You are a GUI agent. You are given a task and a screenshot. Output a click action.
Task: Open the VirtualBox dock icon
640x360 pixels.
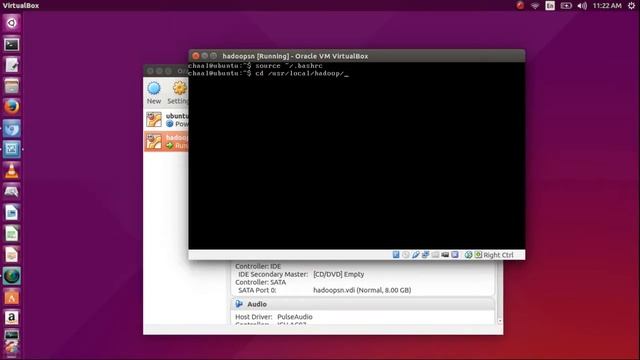tap(11, 149)
